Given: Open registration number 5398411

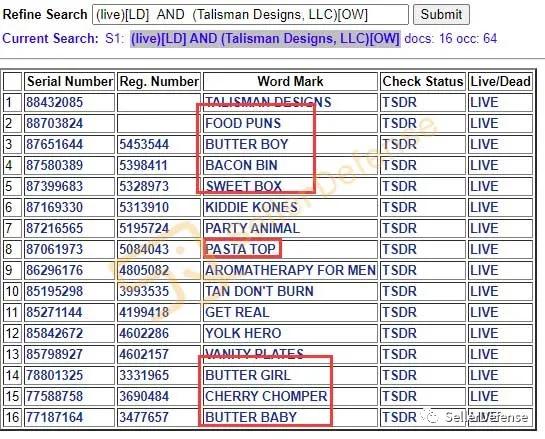Looking at the screenshot, I should [143, 165].
